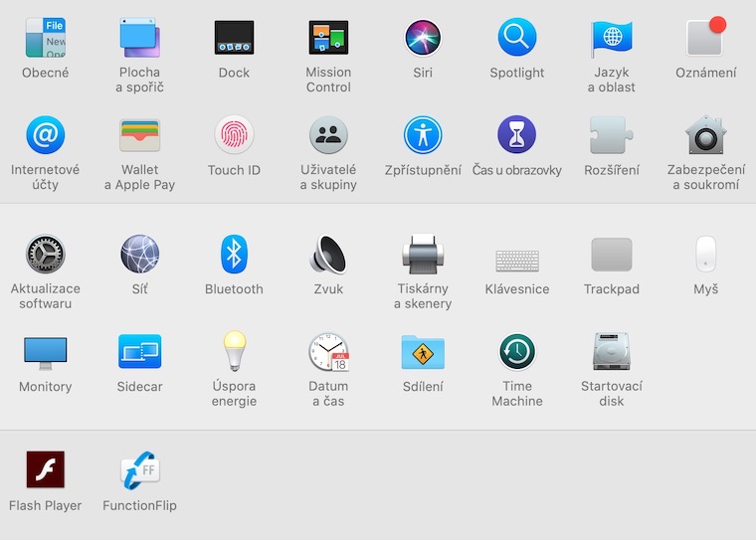This screenshot has width=756, height=540.
Task: Open Mission Control preferences
Action: (328, 38)
